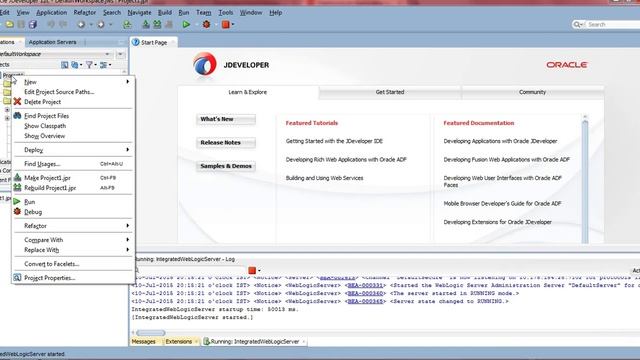
Task: Expand the New submenu in context menu
Action: (x=127, y=82)
